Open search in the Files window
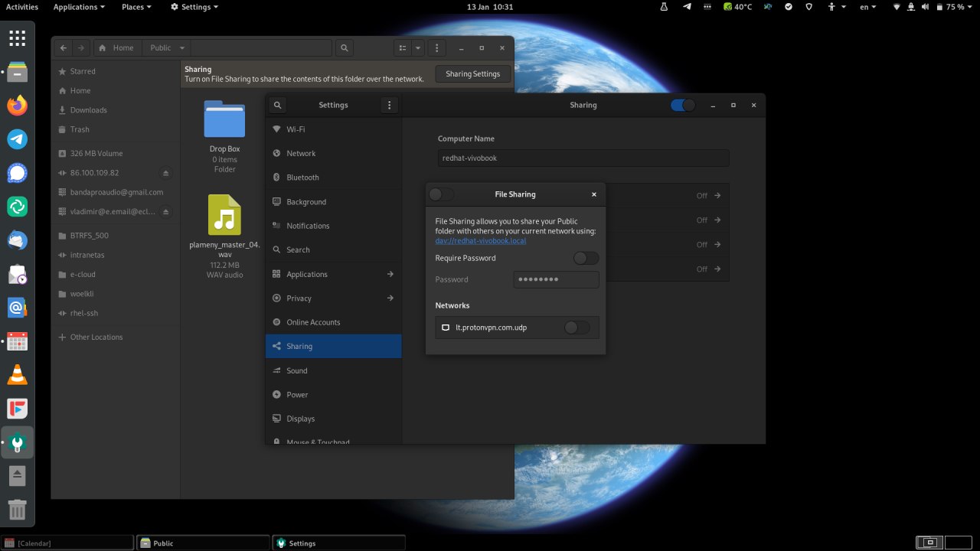The image size is (980, 551). point(345,47)
